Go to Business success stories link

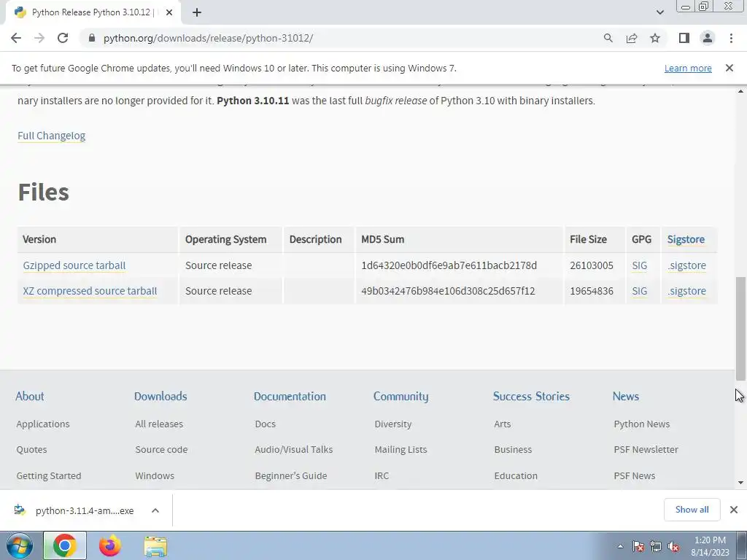click(513, 449)
